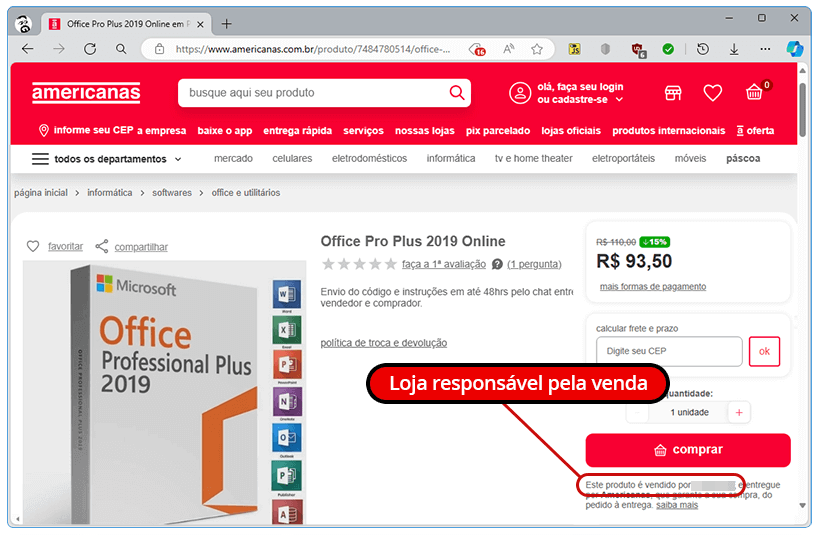820x535 pixels.
Task: Click browser forward arrow
Action: (x=59, y=49)
